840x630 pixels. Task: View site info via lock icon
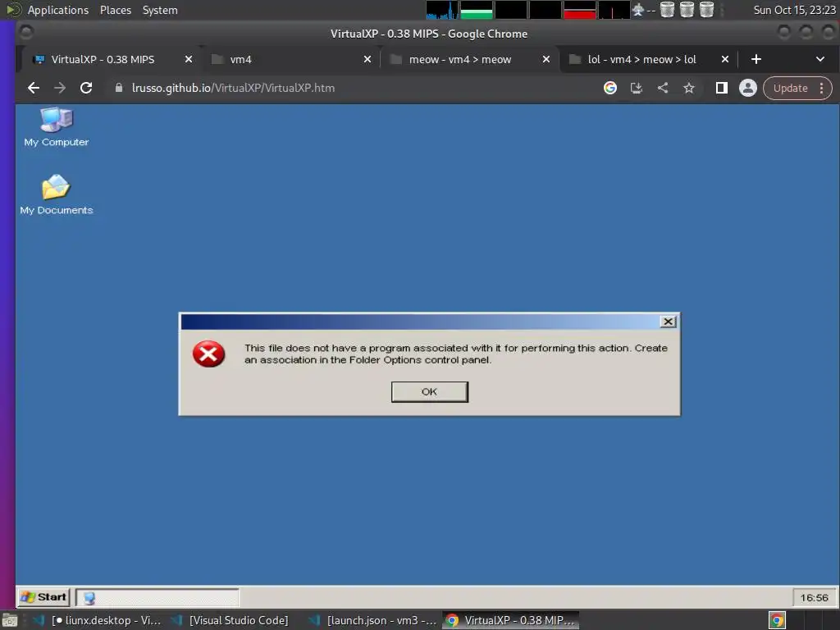[118, 88]
